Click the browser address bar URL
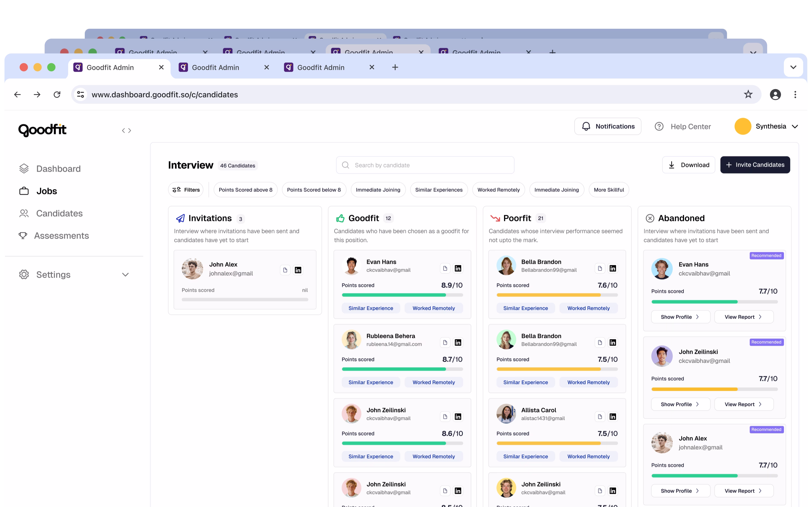The image size is (812, 507). 165,95
